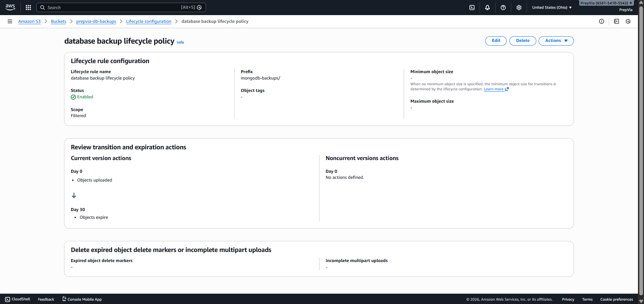Click the 'Objects expire' entry

point(94,217)
